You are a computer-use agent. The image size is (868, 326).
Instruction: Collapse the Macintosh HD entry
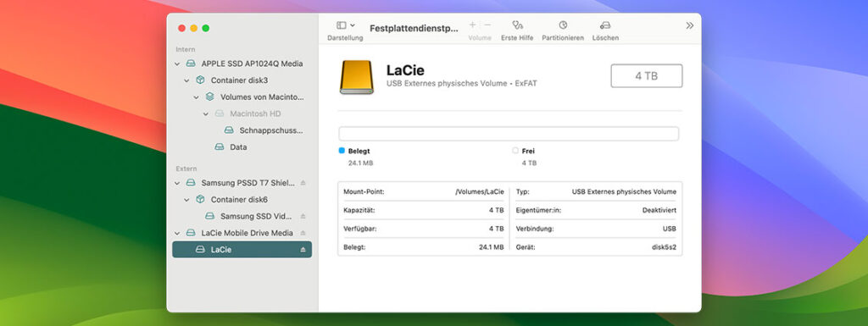coord(206,113)
